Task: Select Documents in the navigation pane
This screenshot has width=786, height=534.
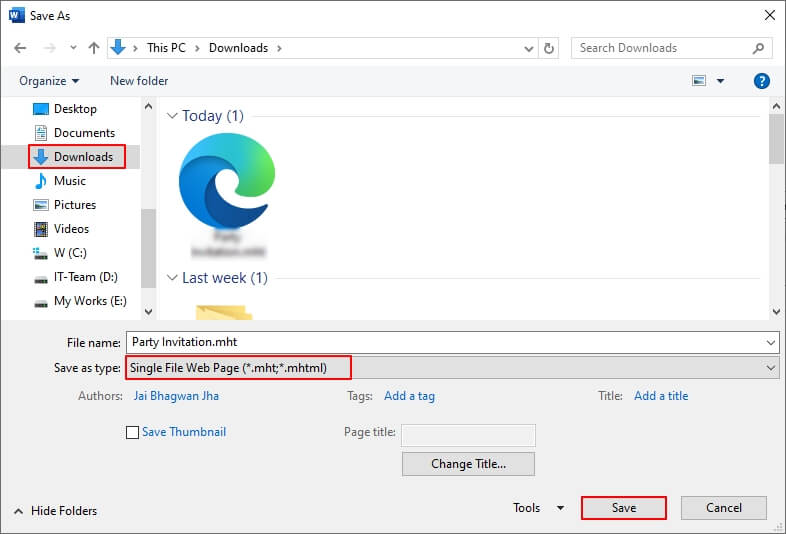Action: [x=84, y=133]
